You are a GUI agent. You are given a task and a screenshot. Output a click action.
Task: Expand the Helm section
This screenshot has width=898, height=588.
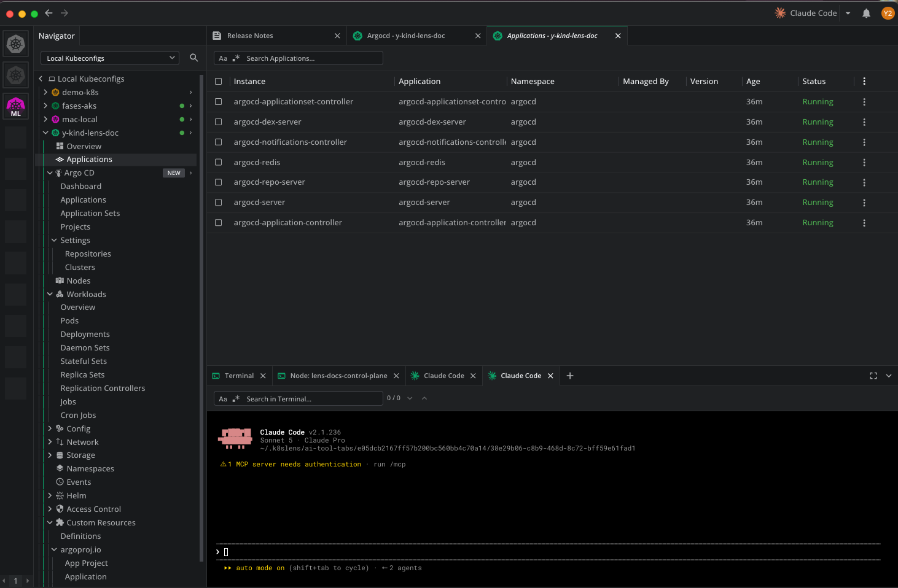50,495
